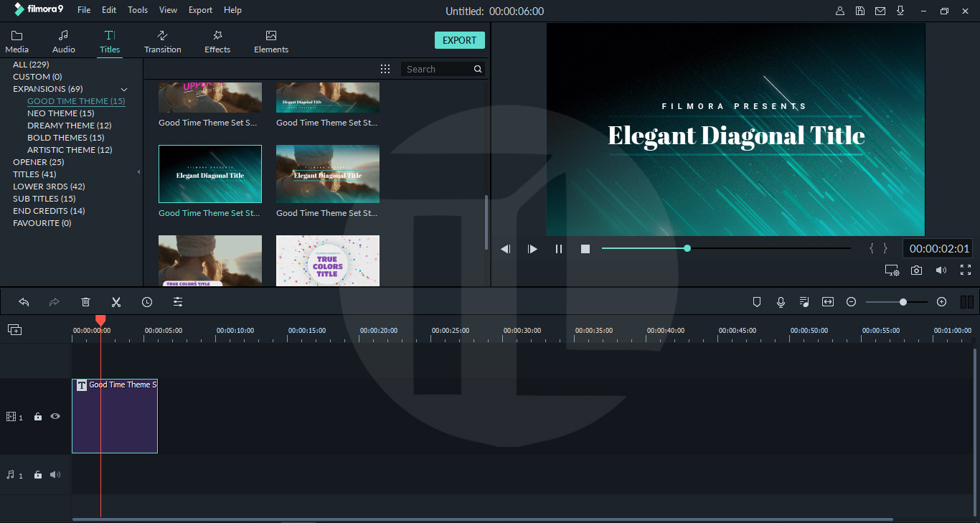
Task: Switch to the Effects tab
Action: click(x=217, y=42)
